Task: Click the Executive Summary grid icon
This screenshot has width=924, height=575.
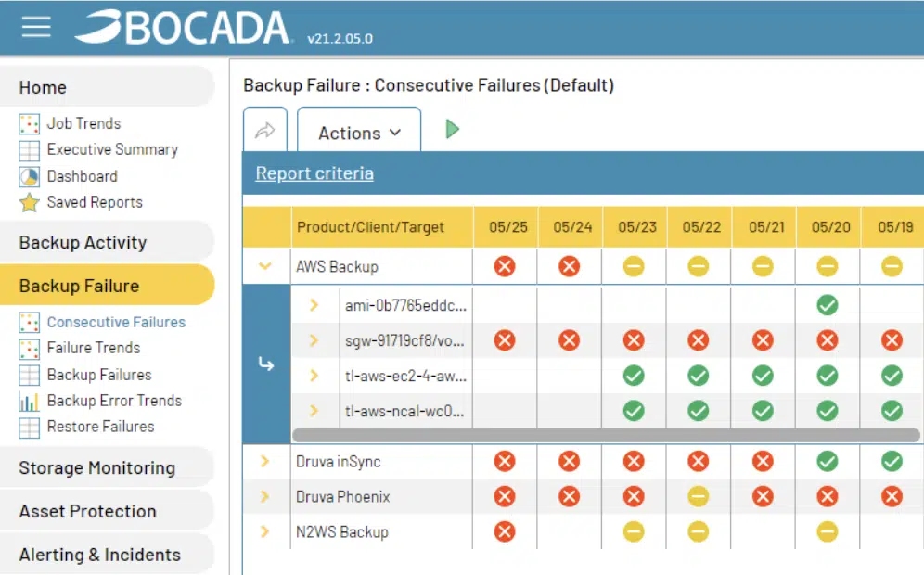Action: click(x=29, y=150)
